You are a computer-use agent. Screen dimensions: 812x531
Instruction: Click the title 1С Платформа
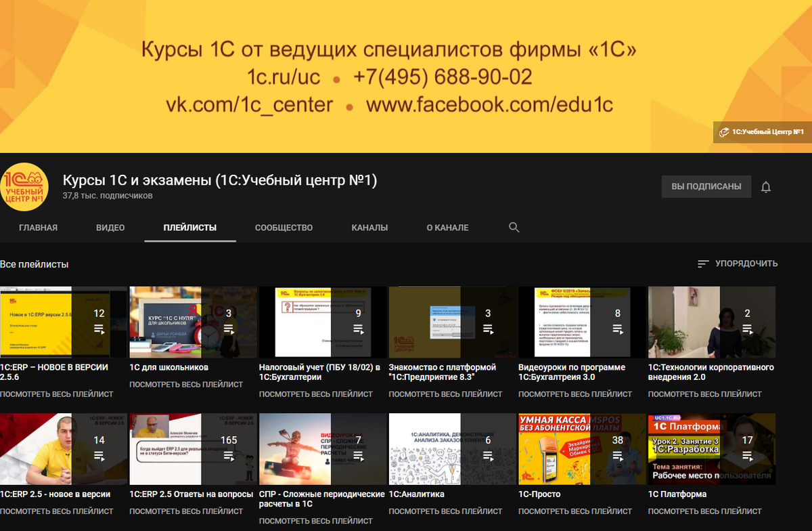pyautogui.click(x=677, y=494)
